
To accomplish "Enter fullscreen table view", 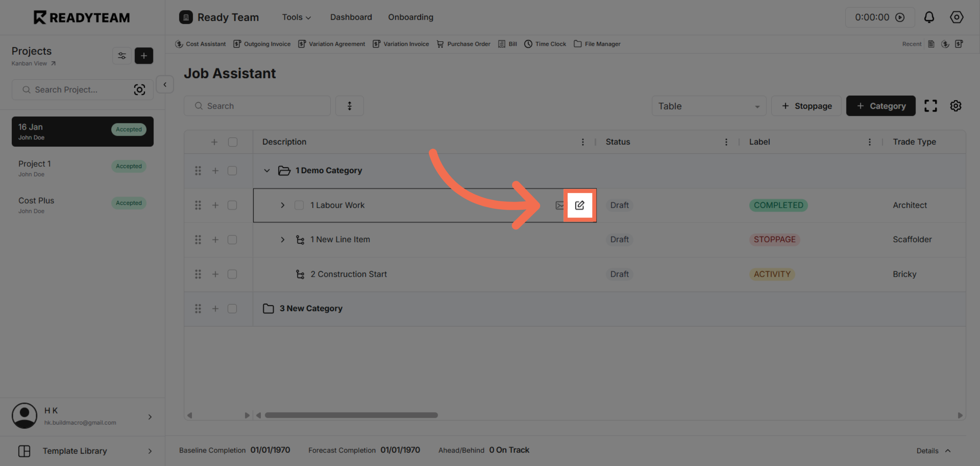I will tap(931, 105).
